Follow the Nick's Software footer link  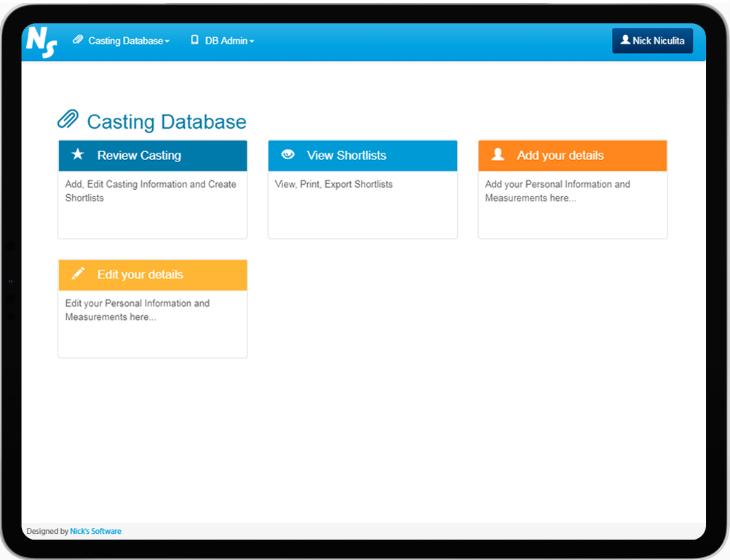click(95, 532)
